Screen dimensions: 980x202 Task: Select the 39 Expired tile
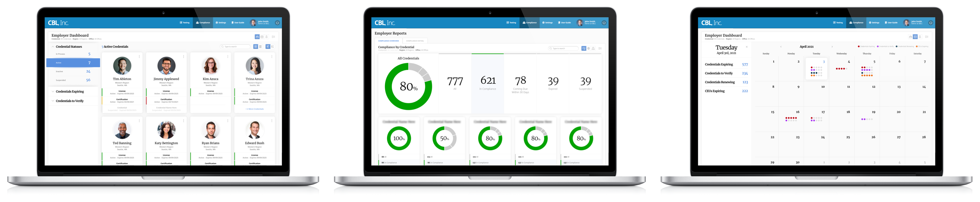[x=553, y=84]
